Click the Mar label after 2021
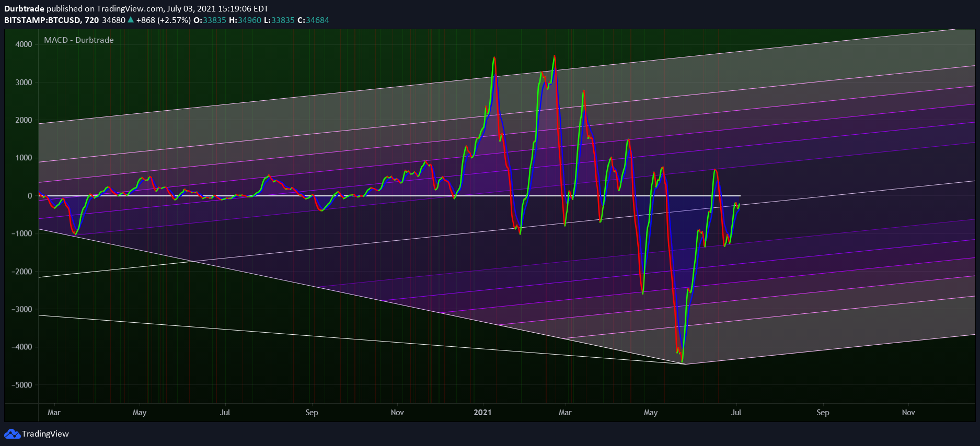 tap(565, 413)
